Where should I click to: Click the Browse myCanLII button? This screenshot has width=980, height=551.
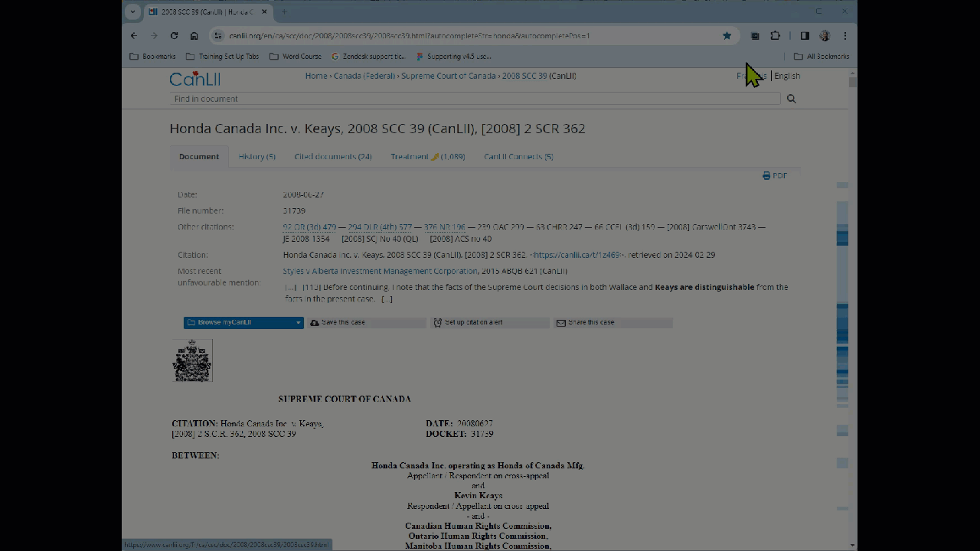[x=238, y=323]
